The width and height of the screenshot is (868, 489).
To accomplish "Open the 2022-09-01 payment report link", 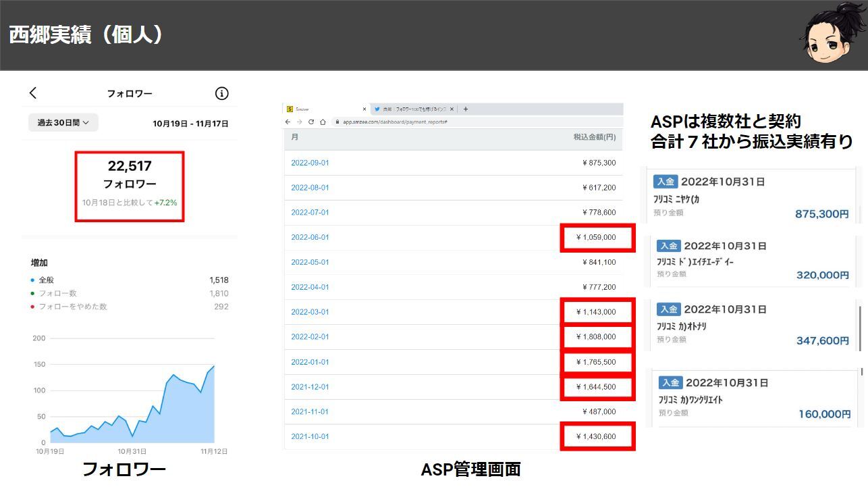I will pyautogui.click(x=310, y=163).
